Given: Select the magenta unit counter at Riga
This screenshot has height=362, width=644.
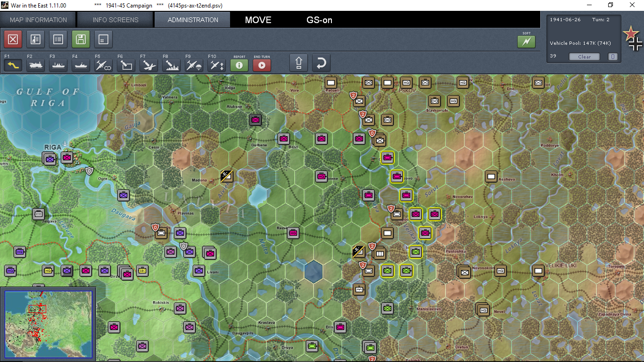Looking at the screenshot, I should click(x=67, y=157).
